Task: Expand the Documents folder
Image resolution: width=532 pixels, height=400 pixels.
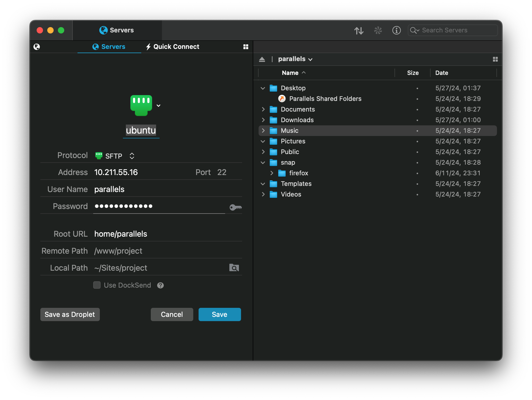Action: [263, 109]
